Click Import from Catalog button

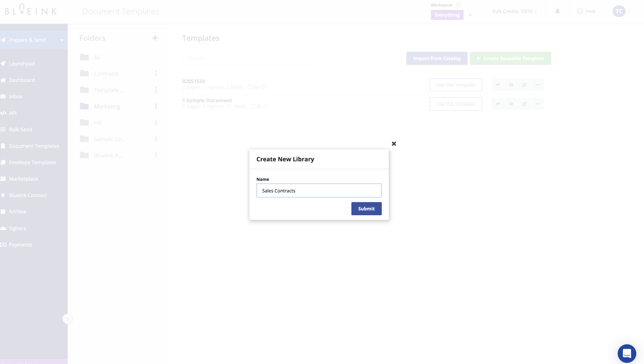click(x=437, y=58)
